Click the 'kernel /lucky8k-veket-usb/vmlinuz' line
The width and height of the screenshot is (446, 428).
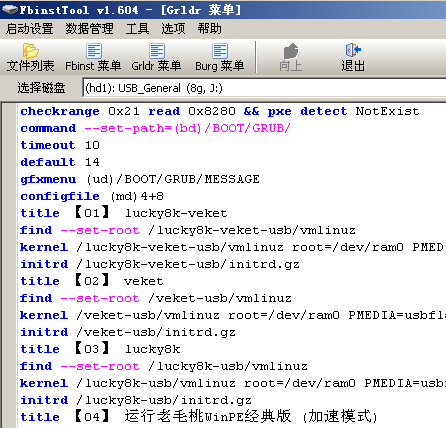coord(232,247)
